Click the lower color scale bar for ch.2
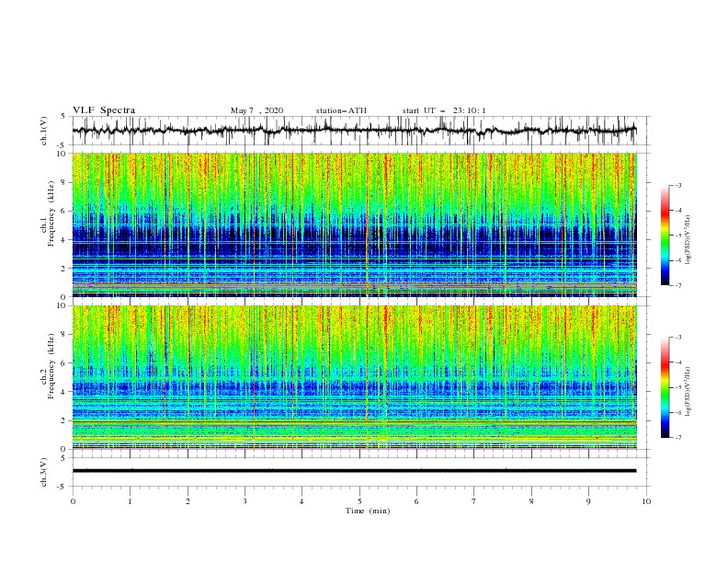 [x=665, y=387]
